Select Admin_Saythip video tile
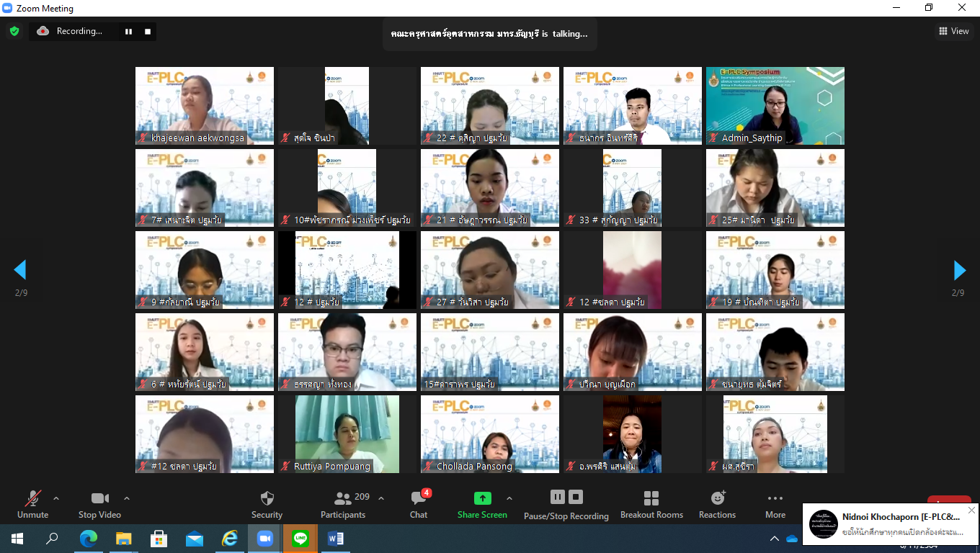Screen dimensions: 980x553 tap(775, 106)
